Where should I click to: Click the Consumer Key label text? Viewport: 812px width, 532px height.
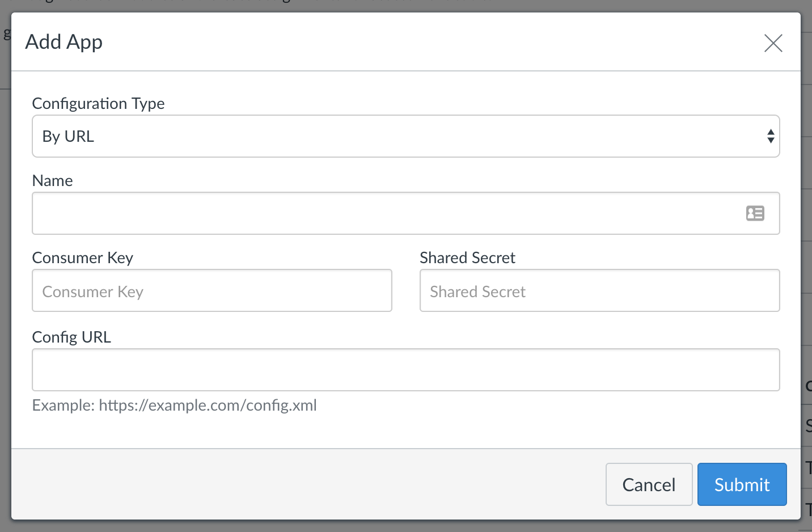(x=82, y=257)
